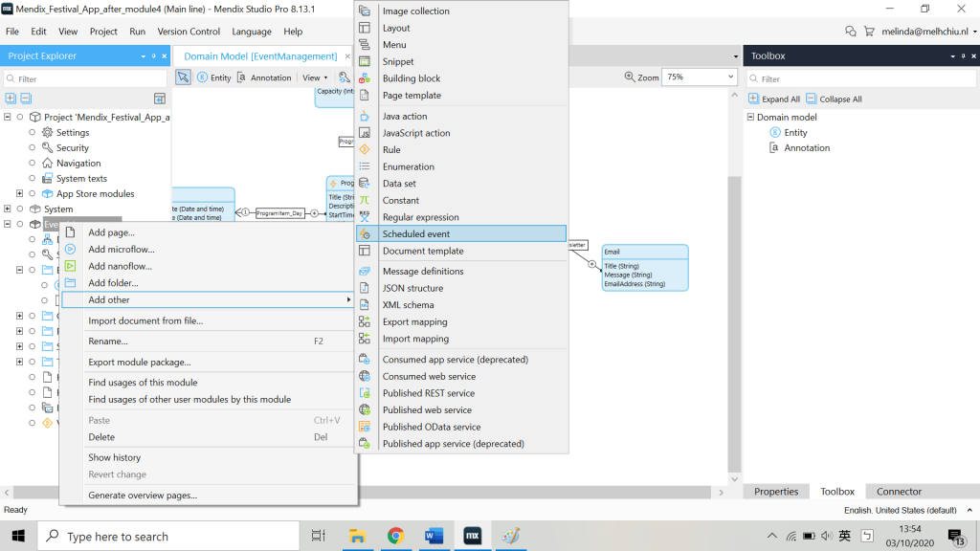The width and height of the screenshot is (980, 551).
Task: Select Settings in Project Explorer
Action: point(73,132)
